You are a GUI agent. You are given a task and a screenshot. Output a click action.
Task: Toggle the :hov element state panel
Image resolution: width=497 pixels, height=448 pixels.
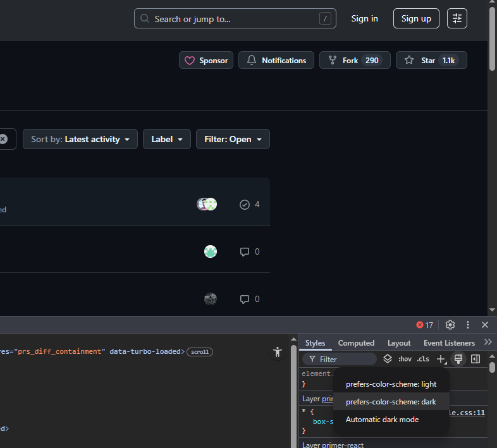[x=405, y=359]
